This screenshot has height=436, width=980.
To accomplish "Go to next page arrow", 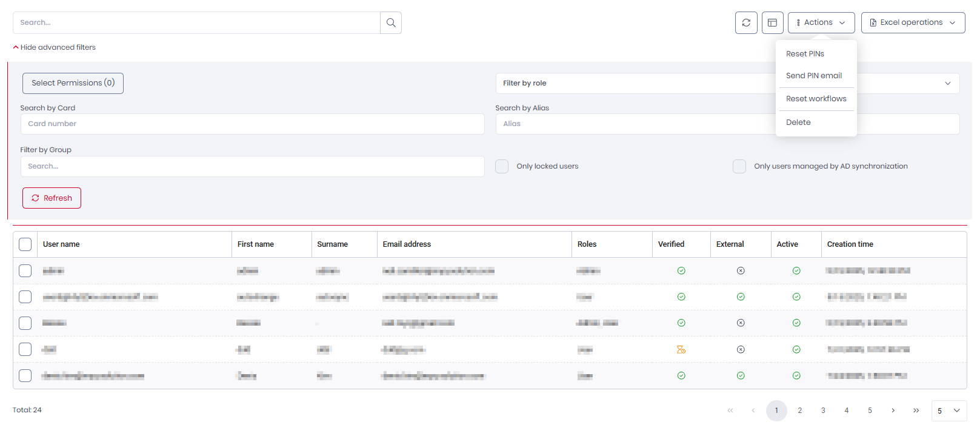I will coord(893,411).
